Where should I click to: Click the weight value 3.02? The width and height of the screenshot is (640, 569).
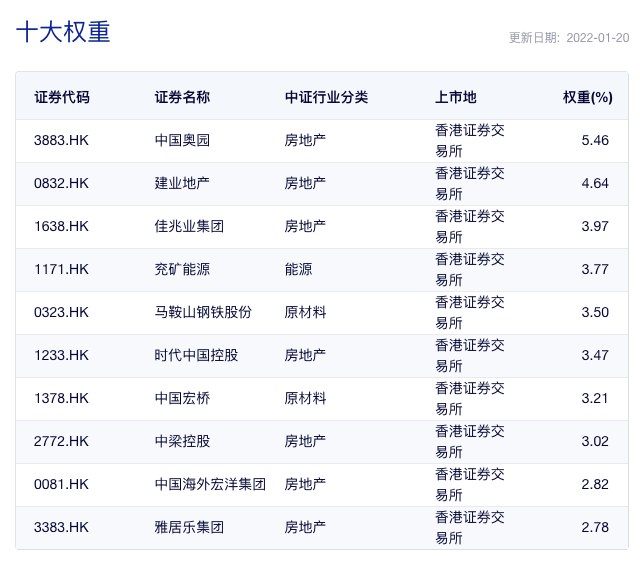pyautogui.click(x=595, y=441)
